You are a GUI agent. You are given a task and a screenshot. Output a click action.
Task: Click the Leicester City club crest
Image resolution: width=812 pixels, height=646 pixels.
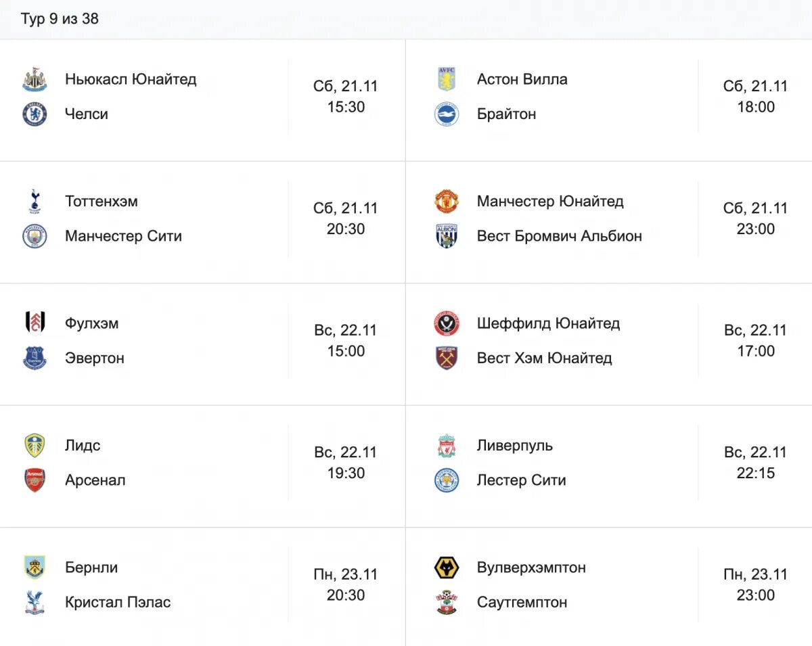(447, 480)
